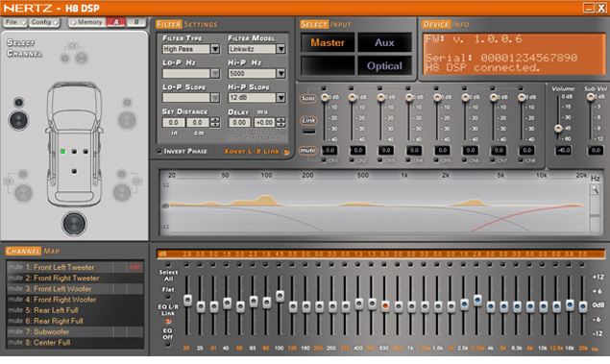Click the 100 Hz EQ slider handle
This screenshot has width=610, height=364.
point(280,297)
